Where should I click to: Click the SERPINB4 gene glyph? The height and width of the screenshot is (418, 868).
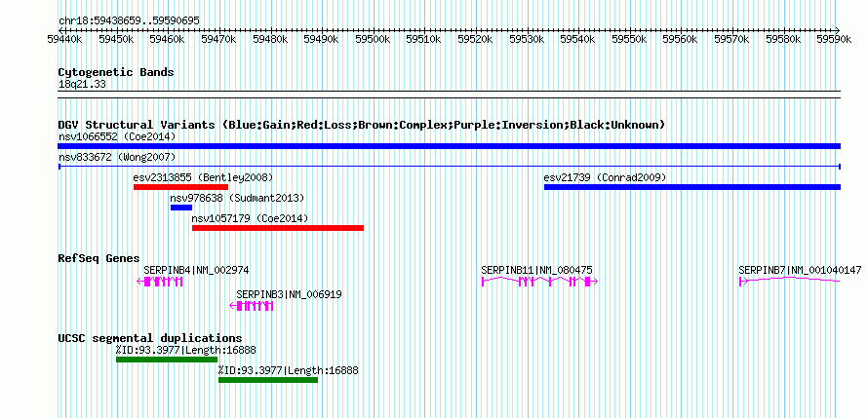tap(160, 282)
